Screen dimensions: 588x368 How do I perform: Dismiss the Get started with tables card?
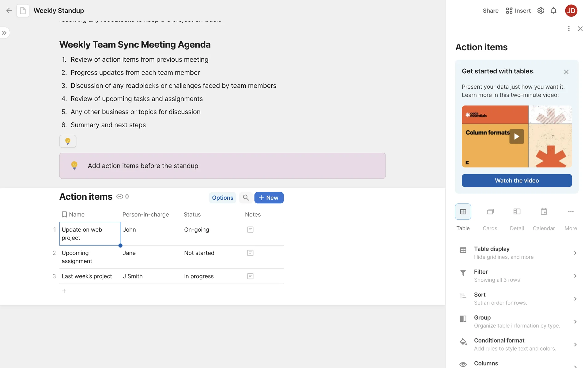pos(566,72)
